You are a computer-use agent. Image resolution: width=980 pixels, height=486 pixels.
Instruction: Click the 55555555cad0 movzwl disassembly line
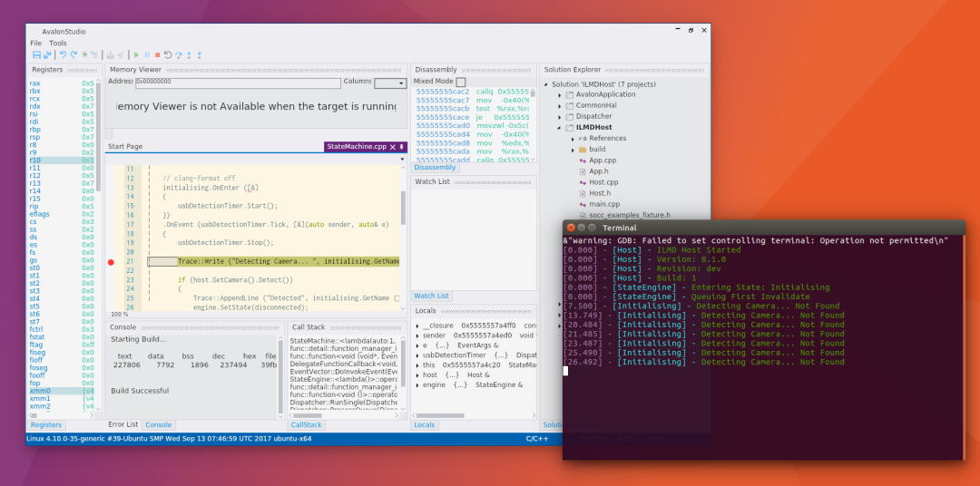(473, 125)
